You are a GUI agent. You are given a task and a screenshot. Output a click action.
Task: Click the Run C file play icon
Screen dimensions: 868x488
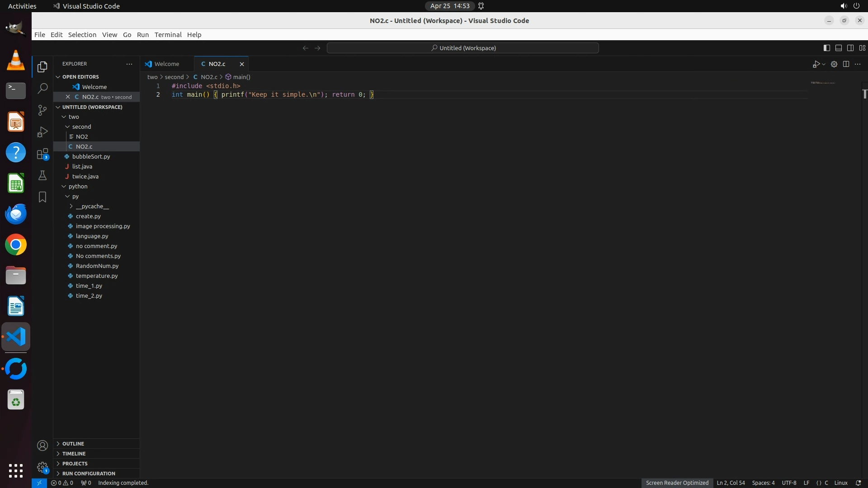(816, 64)
